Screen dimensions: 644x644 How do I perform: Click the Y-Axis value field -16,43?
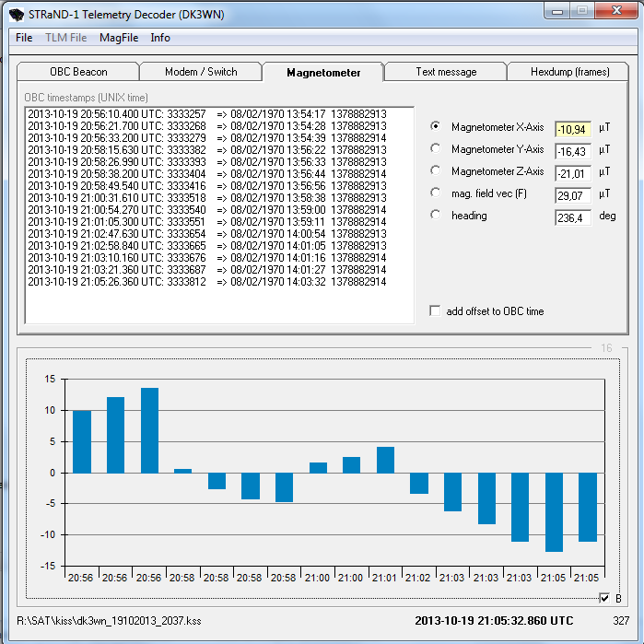click(572, 151)
